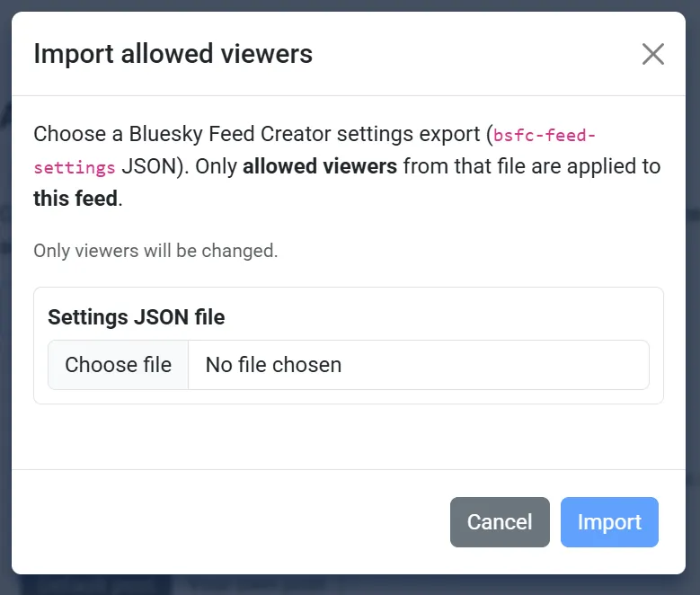Screen dimensions: 700x595
Task: Close the Import allowed viewers dialog
Action: [653, 54]
